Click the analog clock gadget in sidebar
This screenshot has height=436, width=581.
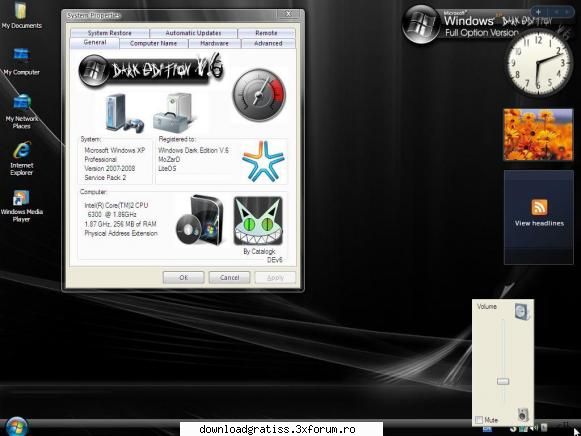tap(538, 63)
